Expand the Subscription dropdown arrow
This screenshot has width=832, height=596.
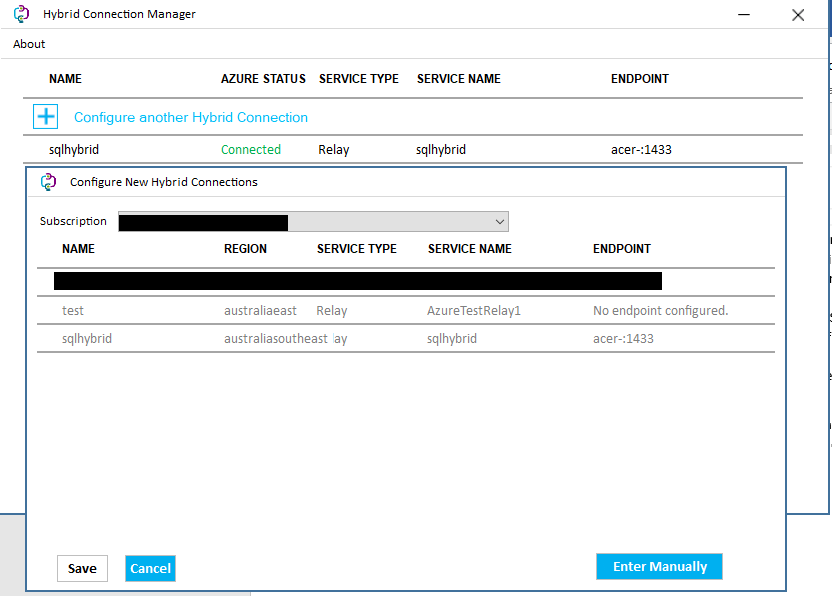(x=499, y=221)
